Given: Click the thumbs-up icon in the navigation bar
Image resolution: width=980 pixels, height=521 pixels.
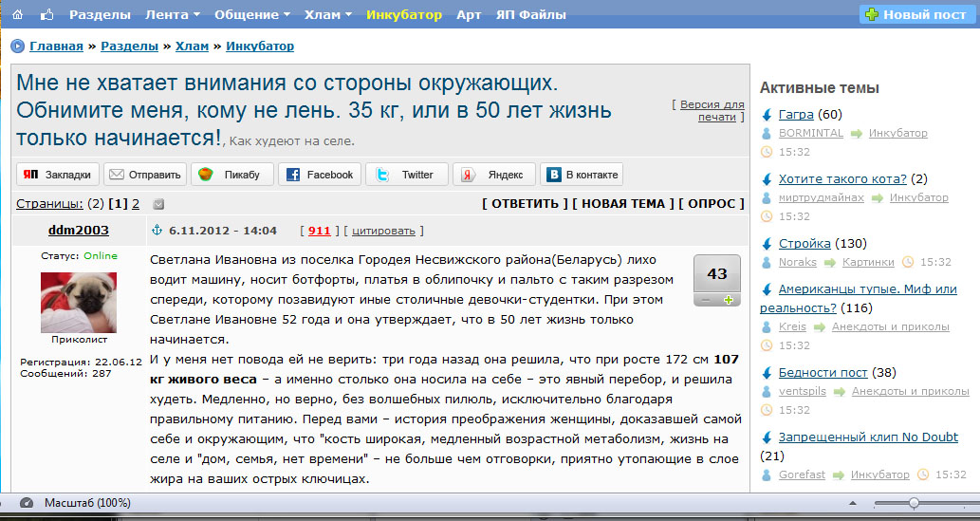Looking at the screenshot, I should 46,14.
